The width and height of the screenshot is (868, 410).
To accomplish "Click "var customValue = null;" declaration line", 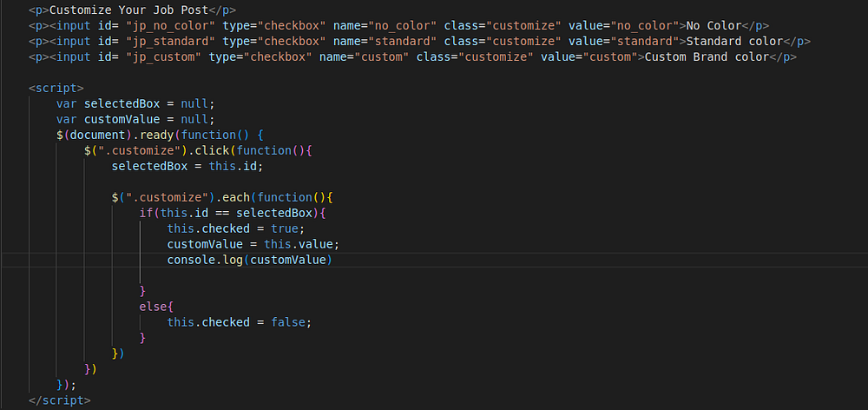I will [135, 119].
